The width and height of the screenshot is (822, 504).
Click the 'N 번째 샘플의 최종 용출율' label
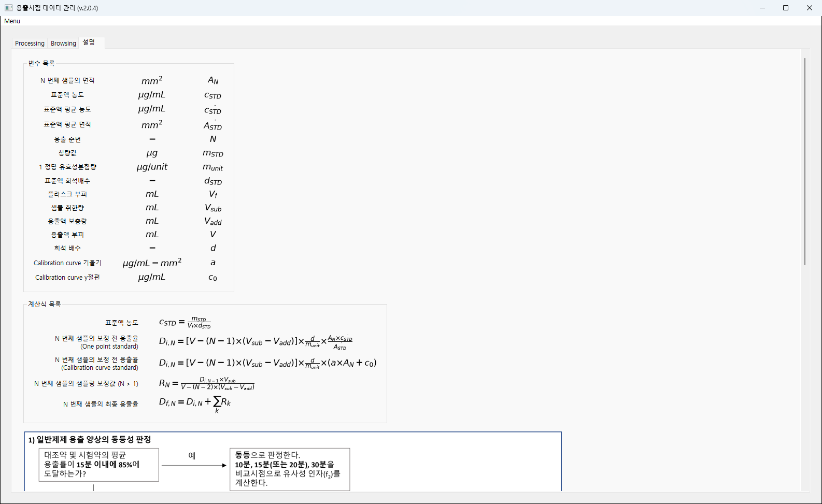101,404
